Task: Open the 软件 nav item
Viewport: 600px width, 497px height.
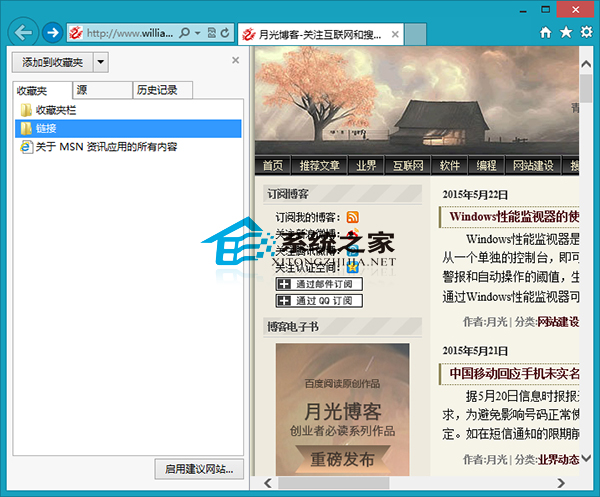Action: [x=450, y=166]
